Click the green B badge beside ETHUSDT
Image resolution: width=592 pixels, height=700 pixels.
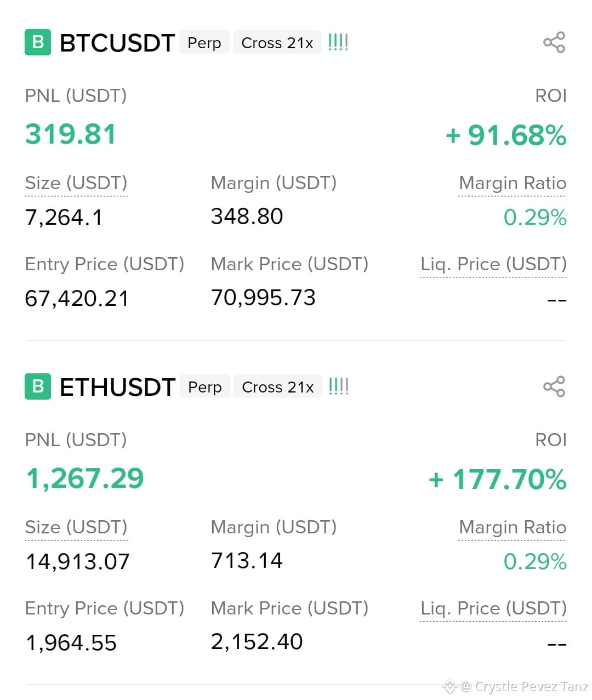38,386
